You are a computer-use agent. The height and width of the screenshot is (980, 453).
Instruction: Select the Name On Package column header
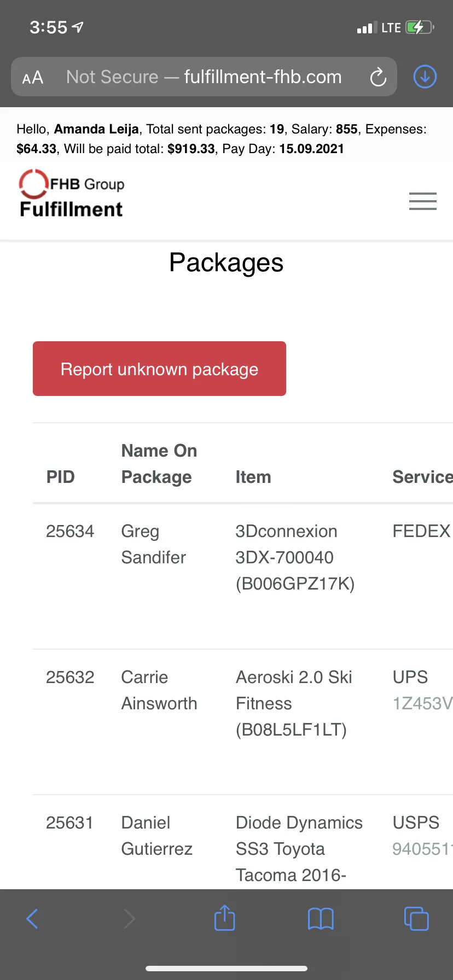click(x=159, y=464)
